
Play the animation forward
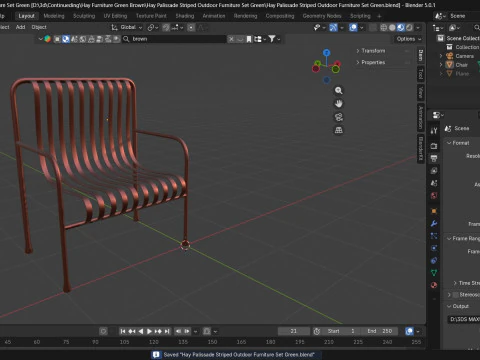pyautogui.click(x=149, y=331)
